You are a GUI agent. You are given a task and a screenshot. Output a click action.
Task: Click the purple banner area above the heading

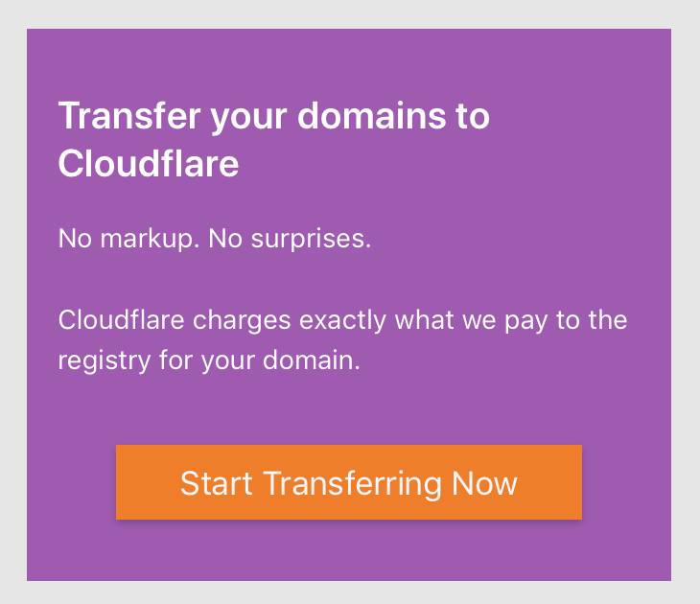click(x=349, y=60)
